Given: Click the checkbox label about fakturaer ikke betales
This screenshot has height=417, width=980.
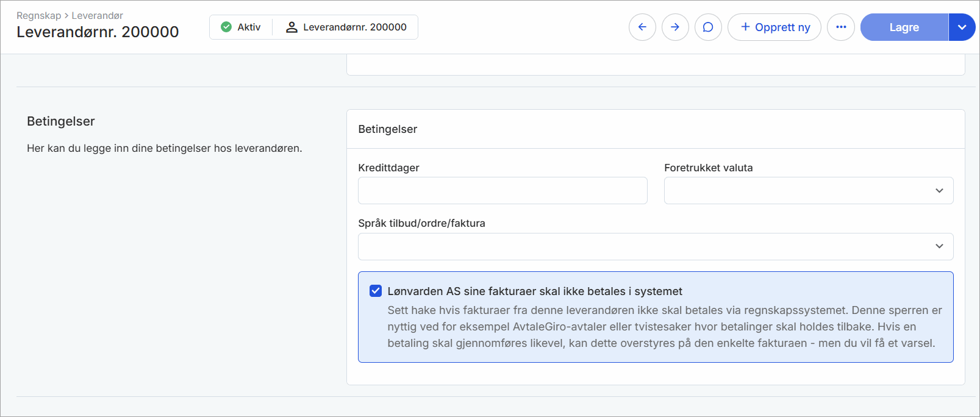Looking at the screenshot, I should (534, 291).
